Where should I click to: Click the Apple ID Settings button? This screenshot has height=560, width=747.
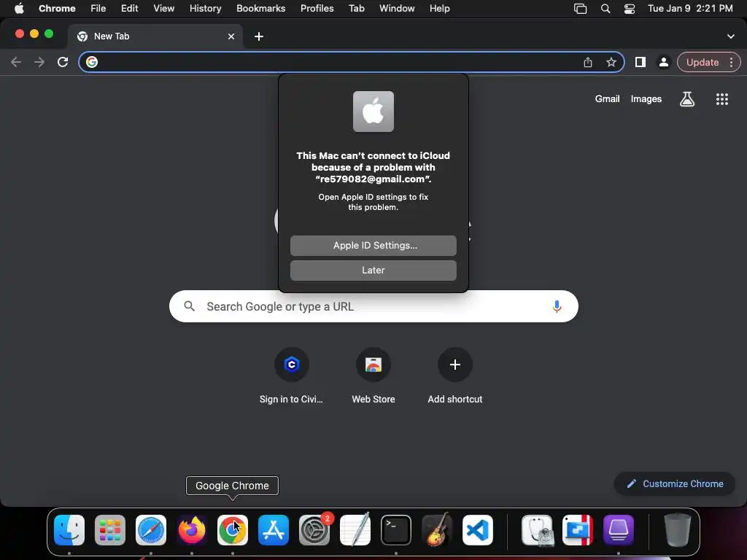tap(373, 245)
